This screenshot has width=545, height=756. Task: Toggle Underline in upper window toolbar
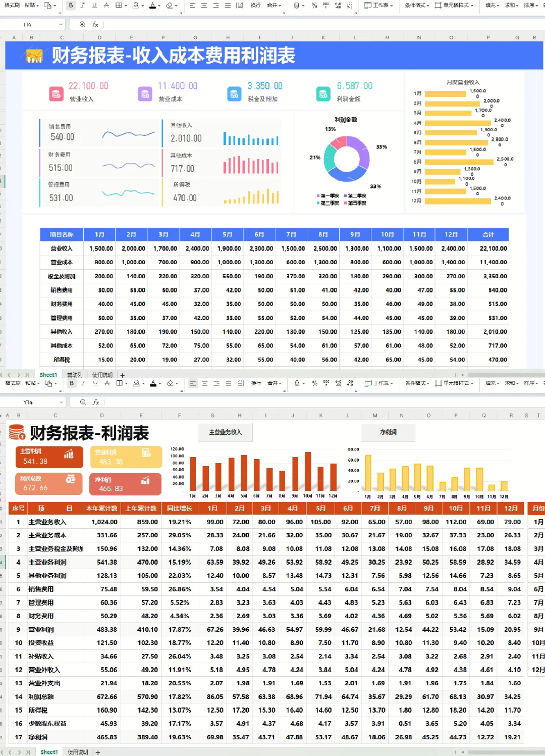pos(94,6)
